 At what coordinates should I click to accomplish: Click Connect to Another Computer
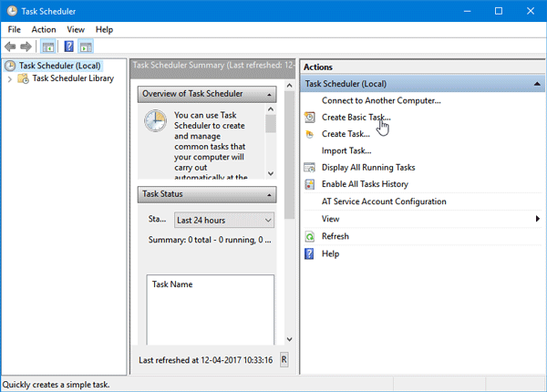(x=381, y=100)
